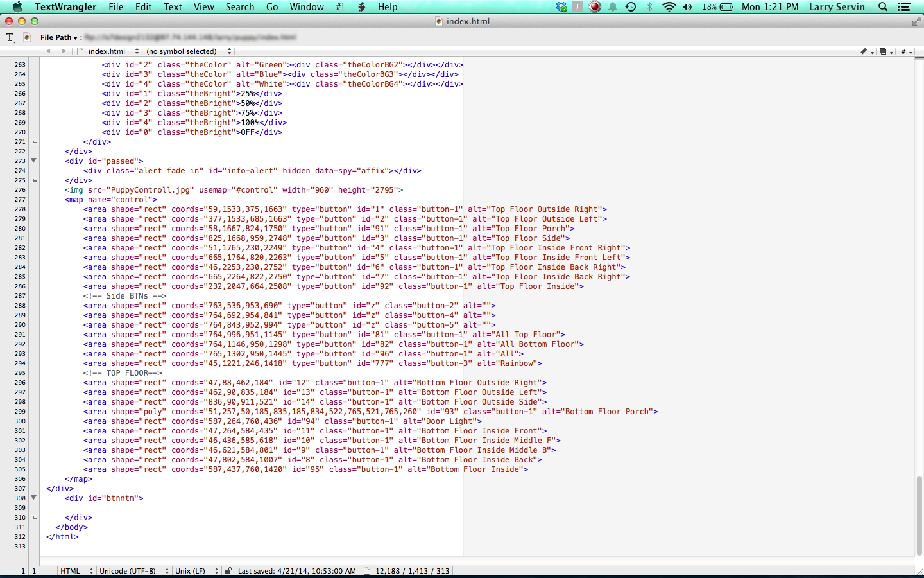
Task: Open the Help menu
Action: click(388, 7)
